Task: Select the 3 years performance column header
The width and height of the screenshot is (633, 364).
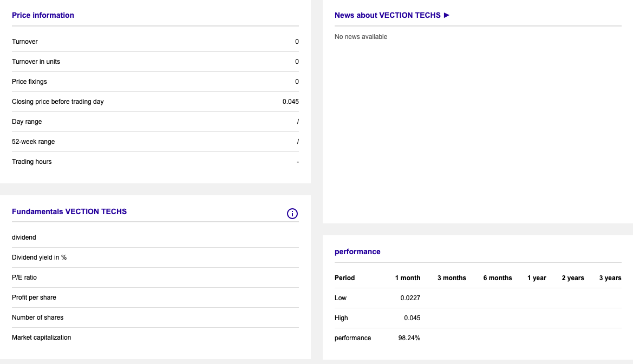Action: coord(610,278)
